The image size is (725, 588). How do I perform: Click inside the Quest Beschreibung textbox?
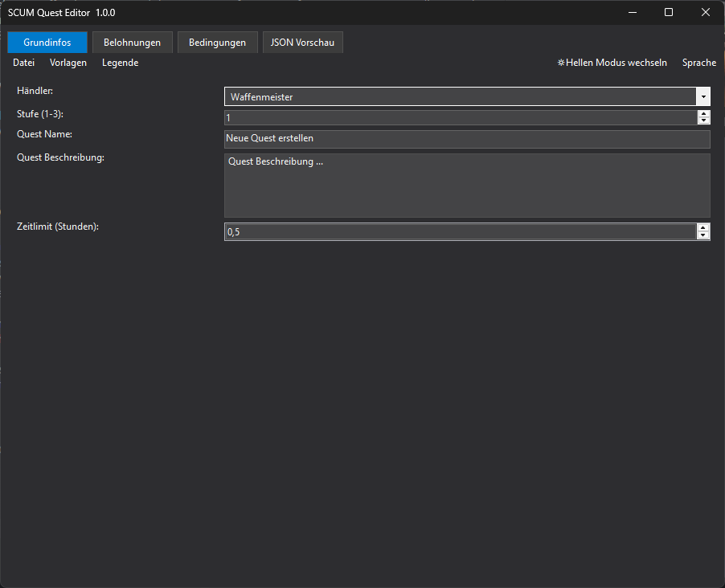point(466,186)
